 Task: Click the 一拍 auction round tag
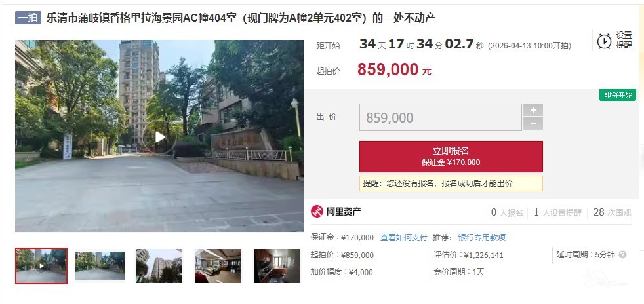28,18
